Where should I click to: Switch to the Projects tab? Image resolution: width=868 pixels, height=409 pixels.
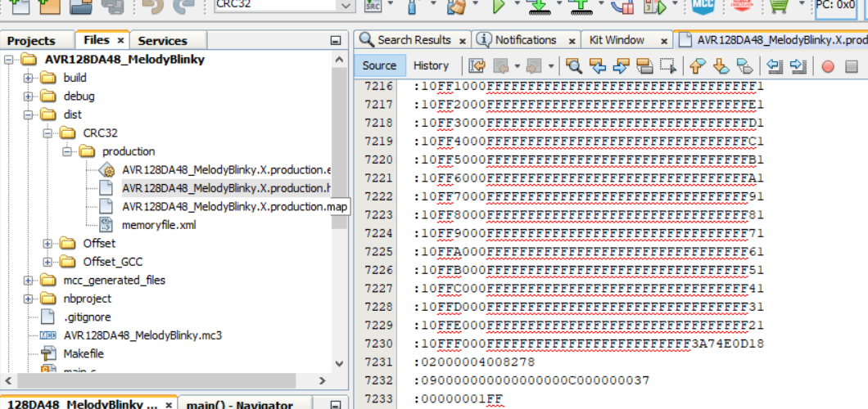(x=31, y=40)
